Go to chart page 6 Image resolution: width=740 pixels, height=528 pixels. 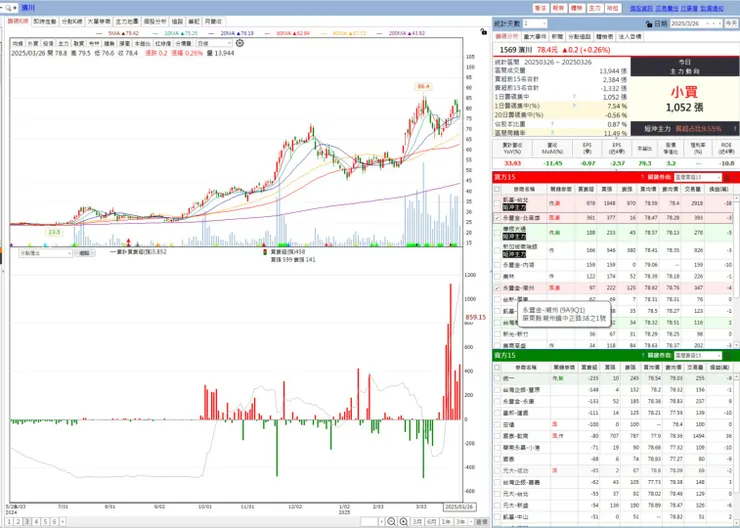[x=54, y=521]
